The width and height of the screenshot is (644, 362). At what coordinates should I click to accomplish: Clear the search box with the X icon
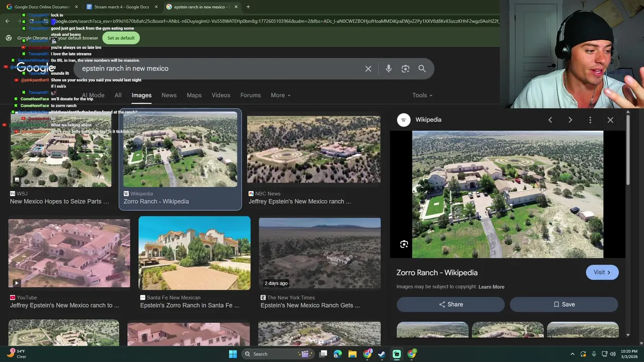click(368, 69)
